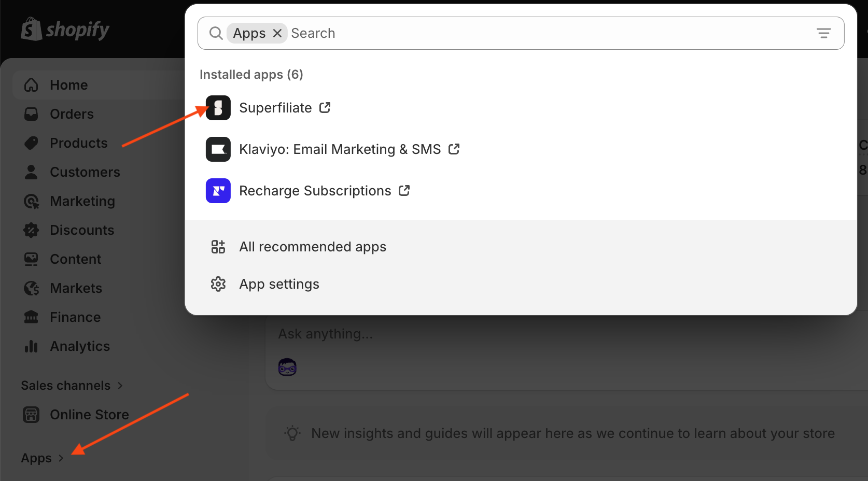The height and width of the screenshot is (481, 868).
Task: Click the Sales channels heading
Action: [65, 386]
